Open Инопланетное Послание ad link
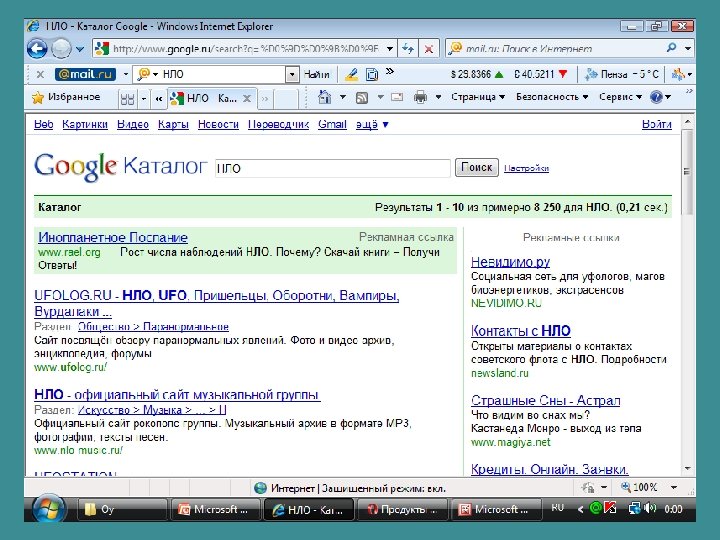Image resolution: width=720 pixels, height=540 pixels. [x=113, y=237]
